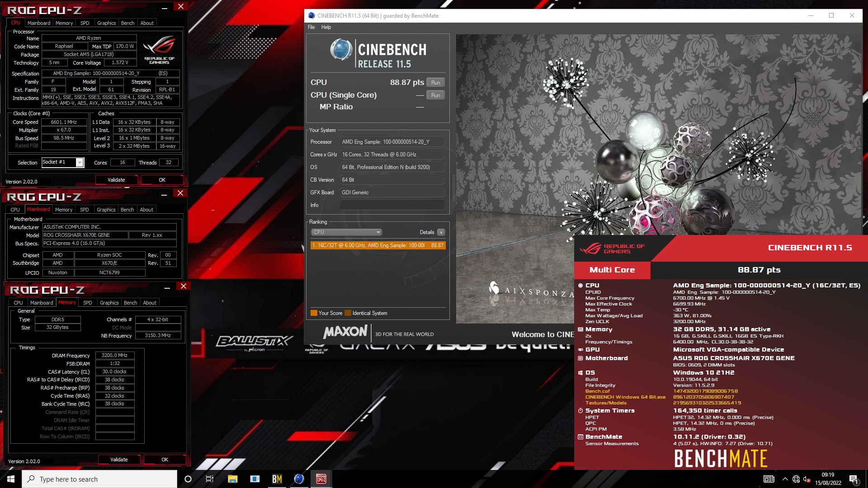
Task: Open Bench tab in the CPU-Z Motherboard window
Action: [127, 210]
